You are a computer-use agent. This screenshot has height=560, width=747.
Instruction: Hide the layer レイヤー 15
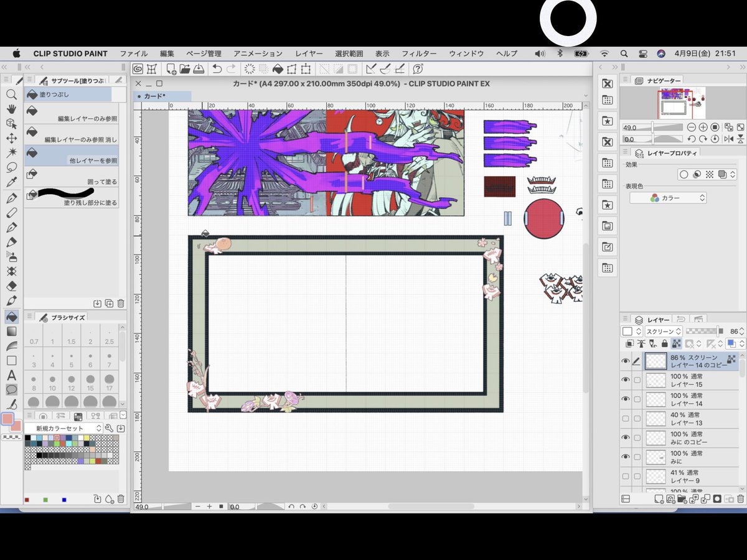626,380
